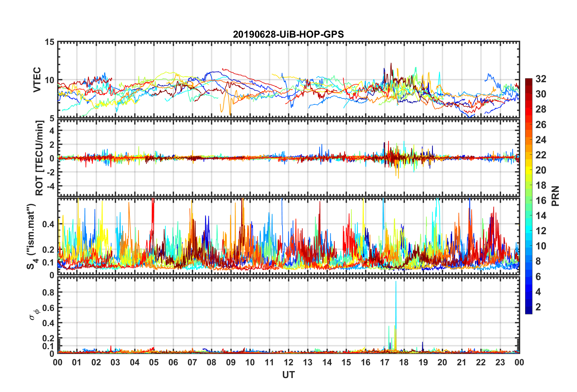Click the x-axis tick label 05
The width and height of the screenshot is (577, 392).
[x=154, y=362]
